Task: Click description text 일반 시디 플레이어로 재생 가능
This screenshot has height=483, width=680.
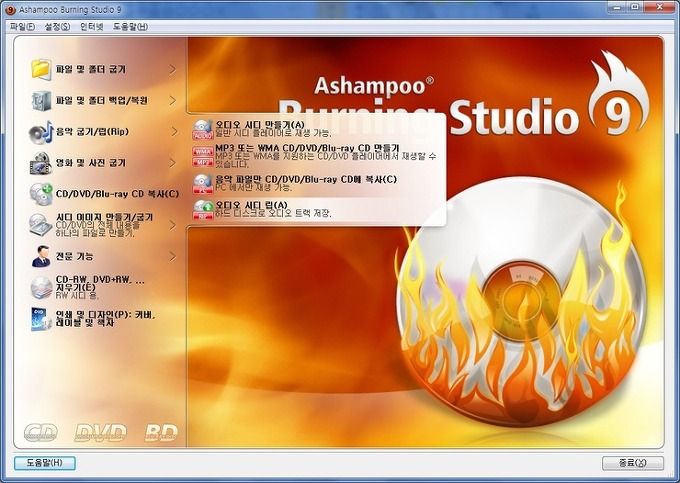Action: [x=273, y=133]
